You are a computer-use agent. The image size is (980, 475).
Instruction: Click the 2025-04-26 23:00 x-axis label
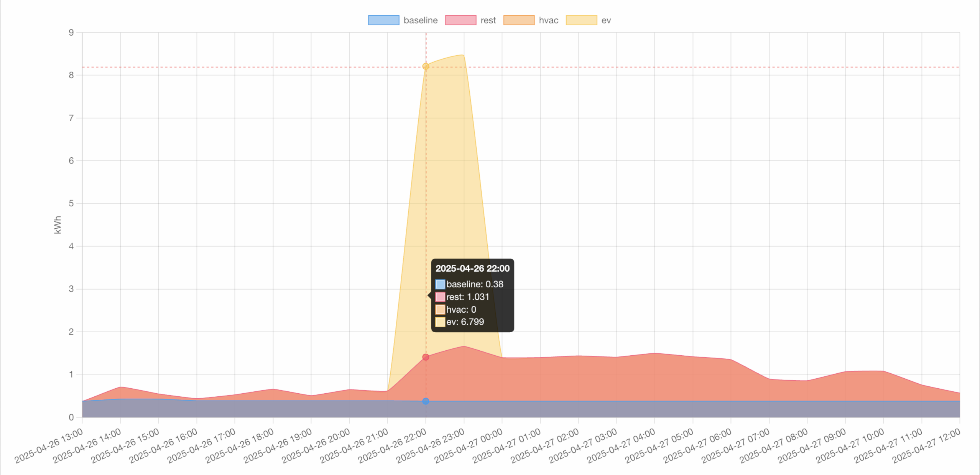pos(431,445)
